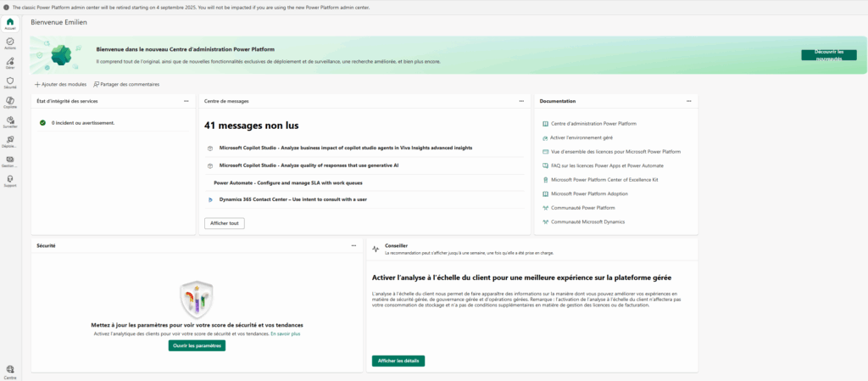Open more options for Sécurité card
868x381 pixels.
click(x=353, y=245)
